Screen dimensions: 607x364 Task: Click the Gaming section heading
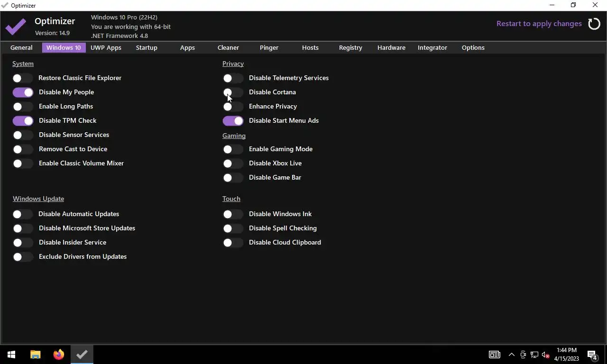pos(234,136)
